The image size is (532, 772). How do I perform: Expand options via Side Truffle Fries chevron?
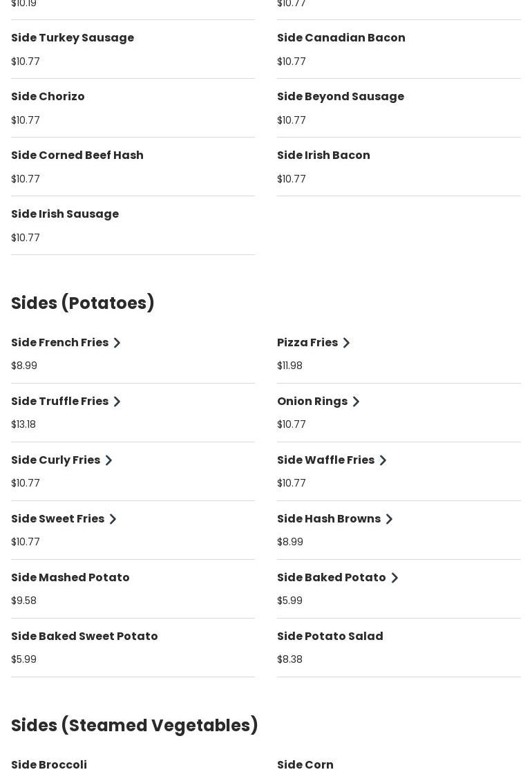point(117,402)
